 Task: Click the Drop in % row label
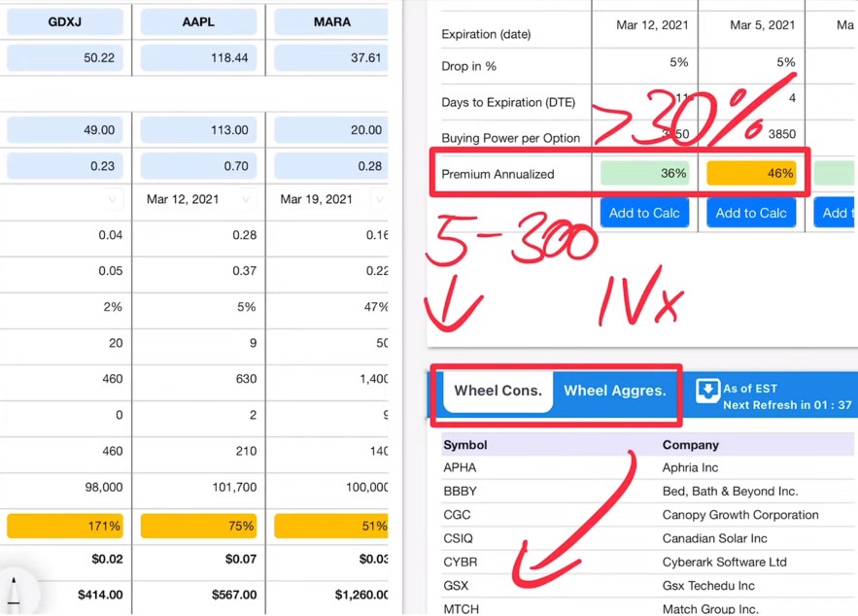click(469, 66)
